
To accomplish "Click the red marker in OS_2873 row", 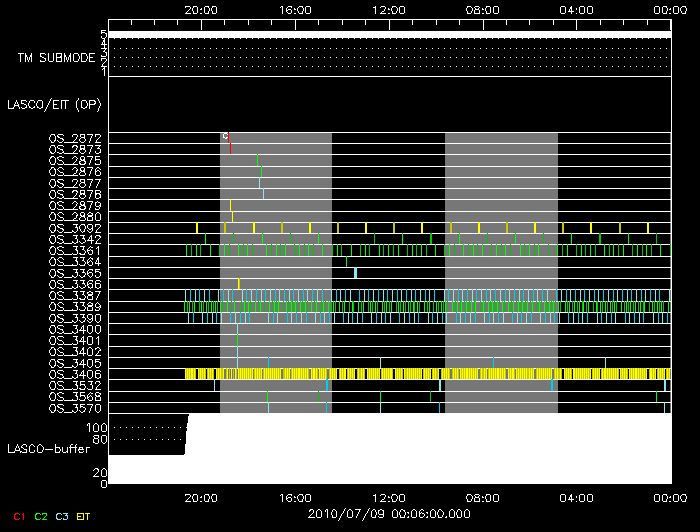I will click(230, 149).
